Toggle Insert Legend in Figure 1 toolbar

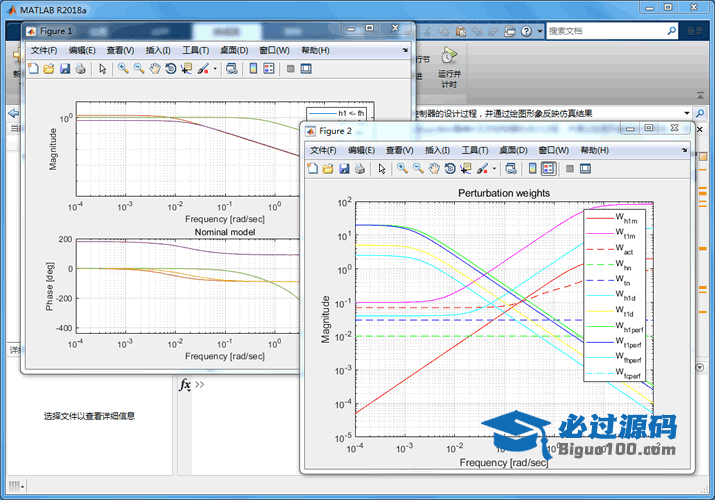[x=269, y=69]
